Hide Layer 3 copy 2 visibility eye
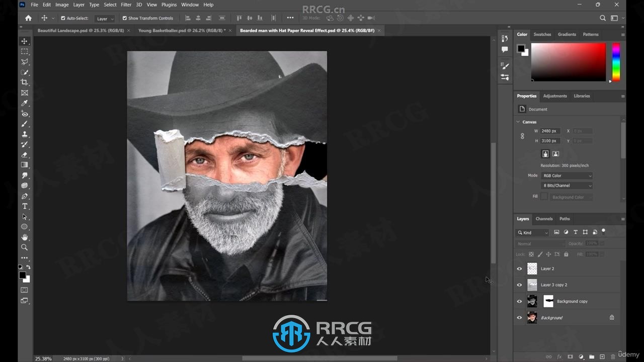Screen dimensions: 644x362 [520, 285]
